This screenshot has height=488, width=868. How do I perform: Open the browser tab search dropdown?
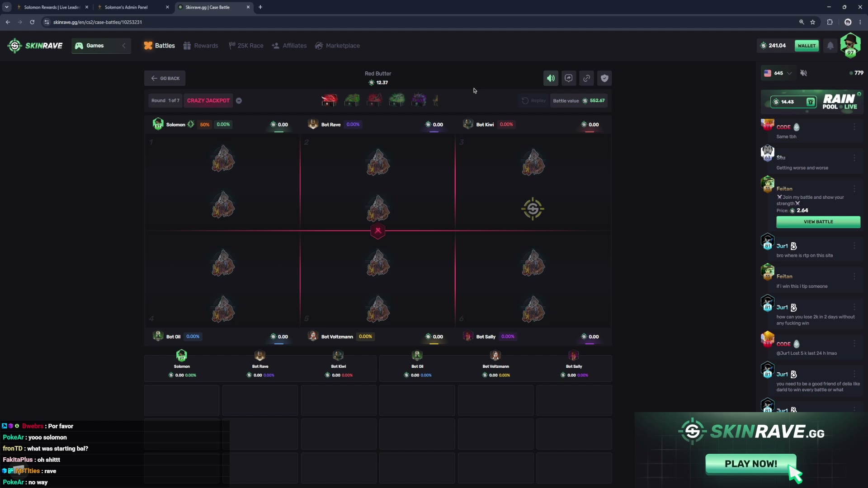pos(7,7)
